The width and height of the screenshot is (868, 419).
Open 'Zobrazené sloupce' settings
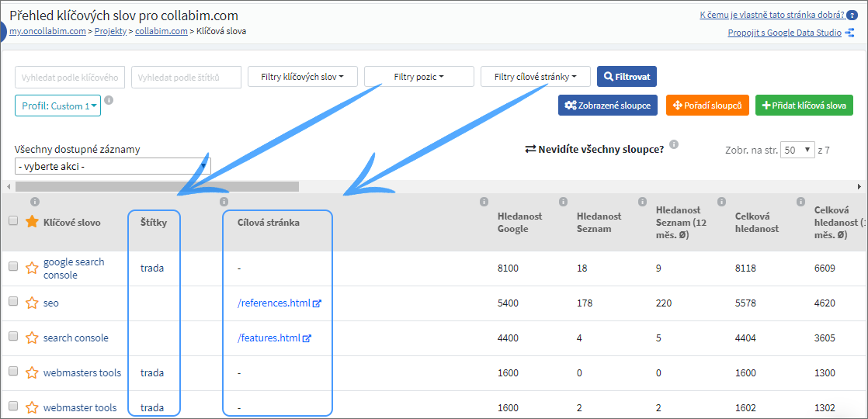(x=608, y=105)
